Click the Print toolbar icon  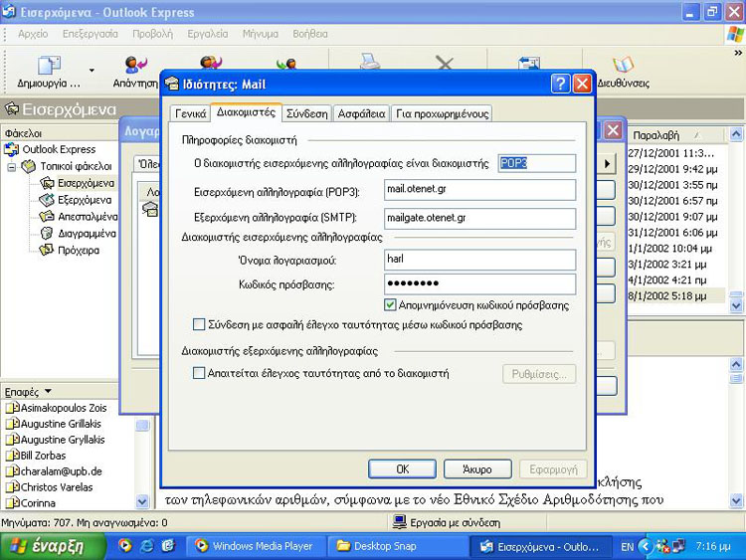[369, 61]
